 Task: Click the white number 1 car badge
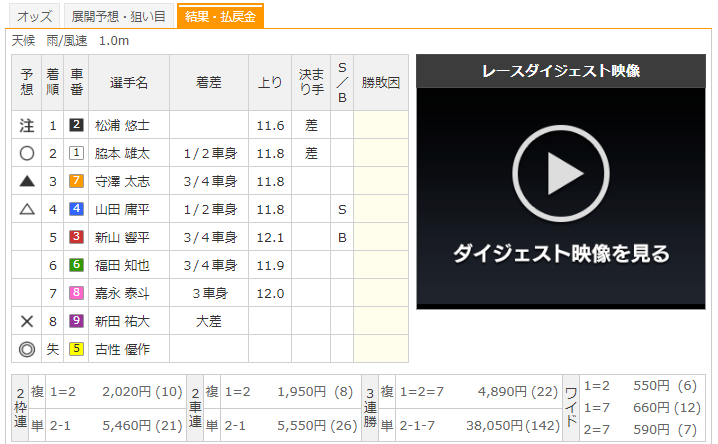pos(76,153)
